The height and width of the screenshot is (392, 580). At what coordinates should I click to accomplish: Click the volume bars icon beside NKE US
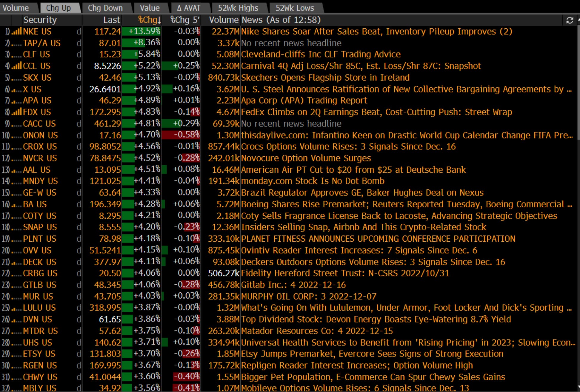16,31
